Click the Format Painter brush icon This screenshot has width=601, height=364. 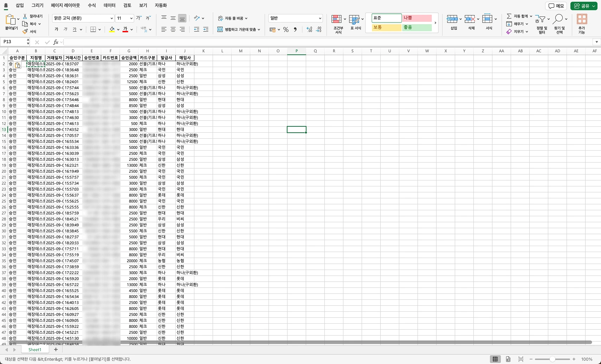tap(25, 32)
